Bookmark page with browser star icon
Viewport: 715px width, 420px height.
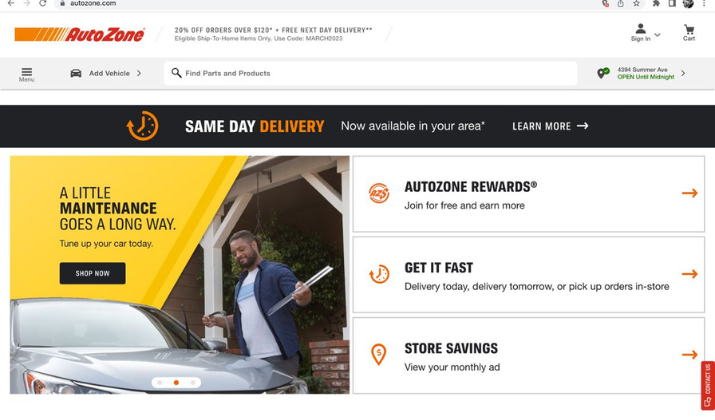[636, 4]
